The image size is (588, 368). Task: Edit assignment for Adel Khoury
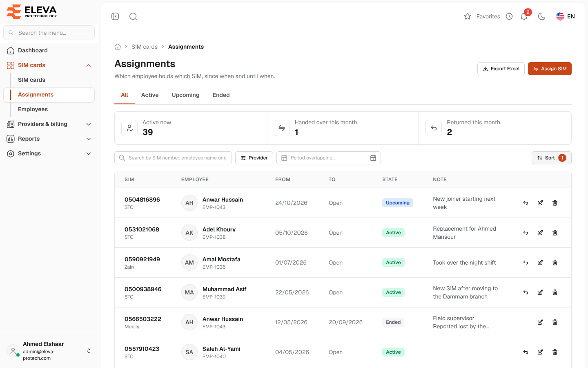click(x=540, y=233)
